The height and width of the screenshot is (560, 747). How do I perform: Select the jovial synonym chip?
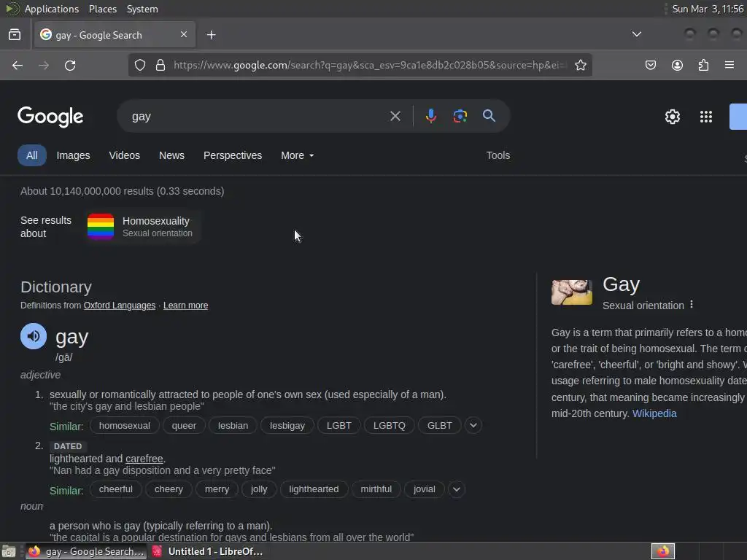[424, 489]
